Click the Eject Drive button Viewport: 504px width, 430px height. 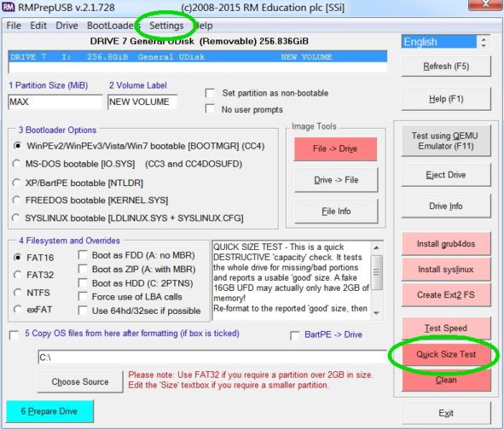(x=446, y=175)
